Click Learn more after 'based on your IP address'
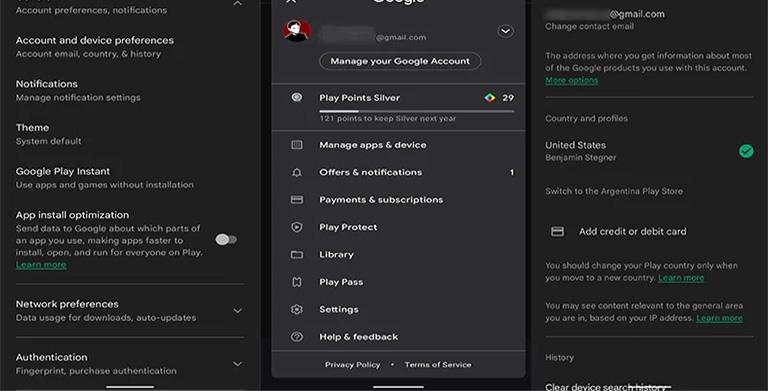This screenshot has height=391, width=768. point(719,318)
